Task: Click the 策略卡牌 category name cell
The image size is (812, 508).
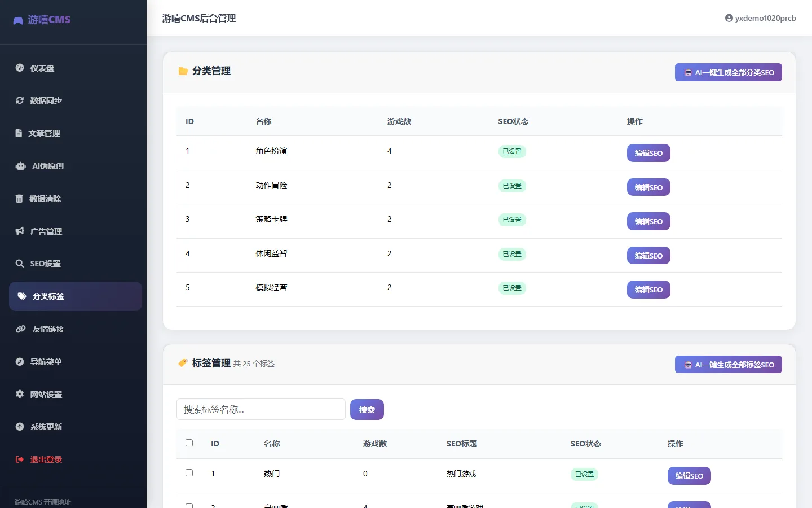Action: 271,219
